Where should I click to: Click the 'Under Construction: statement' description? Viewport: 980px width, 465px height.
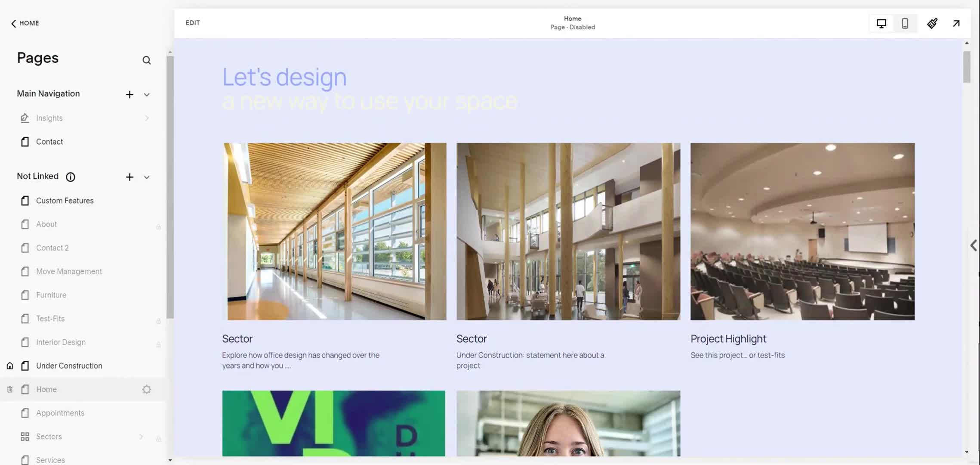tap(530, 360)
